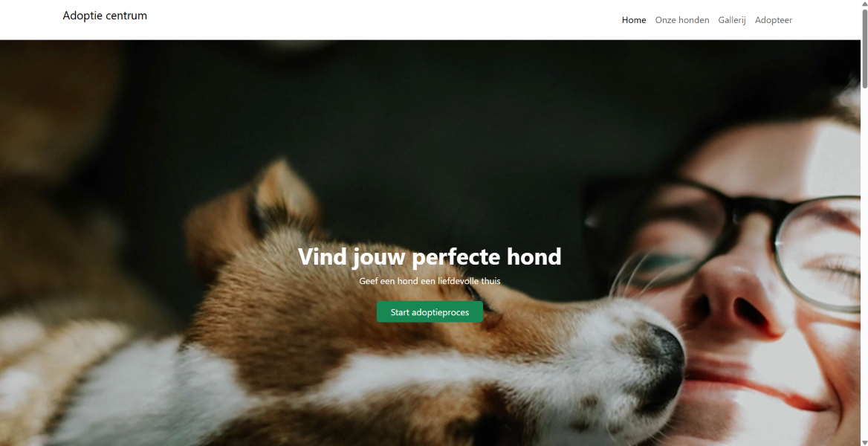Click the scrollbar up arrow
Image resolution: width=868 pixels, height=446 pixels.
(x=864, y=3)
